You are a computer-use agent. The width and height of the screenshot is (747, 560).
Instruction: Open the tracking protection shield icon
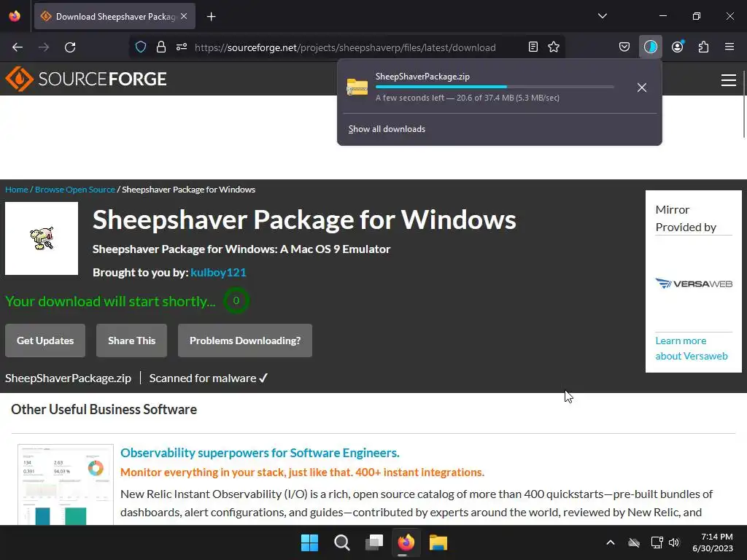141,47
